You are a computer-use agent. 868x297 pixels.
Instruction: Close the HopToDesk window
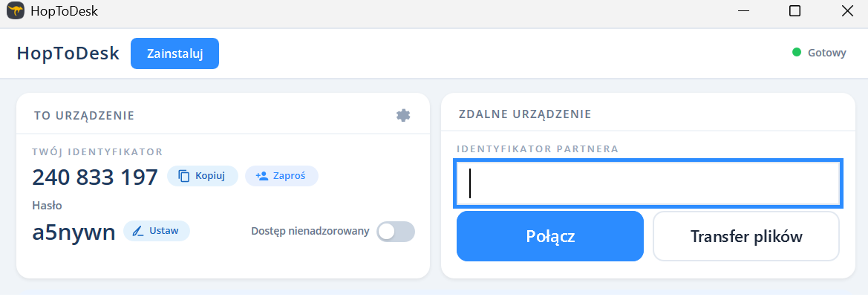(x=846, y=11)
